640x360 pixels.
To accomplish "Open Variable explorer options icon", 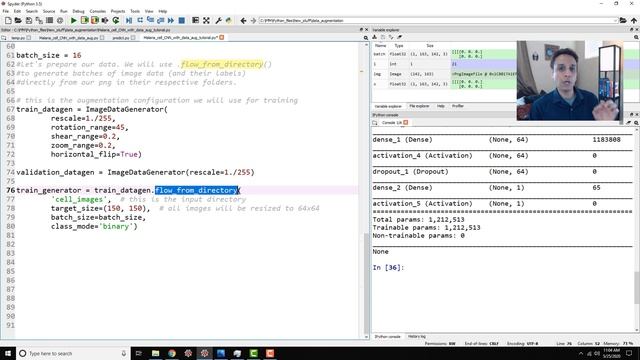I will [x=636, y=37].
